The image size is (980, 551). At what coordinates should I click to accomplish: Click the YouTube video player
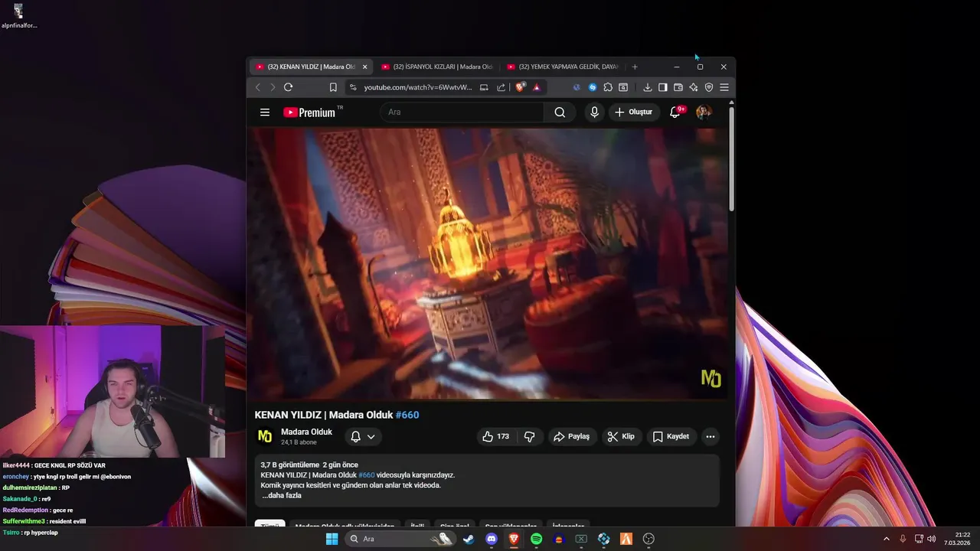tap(488, 263)
